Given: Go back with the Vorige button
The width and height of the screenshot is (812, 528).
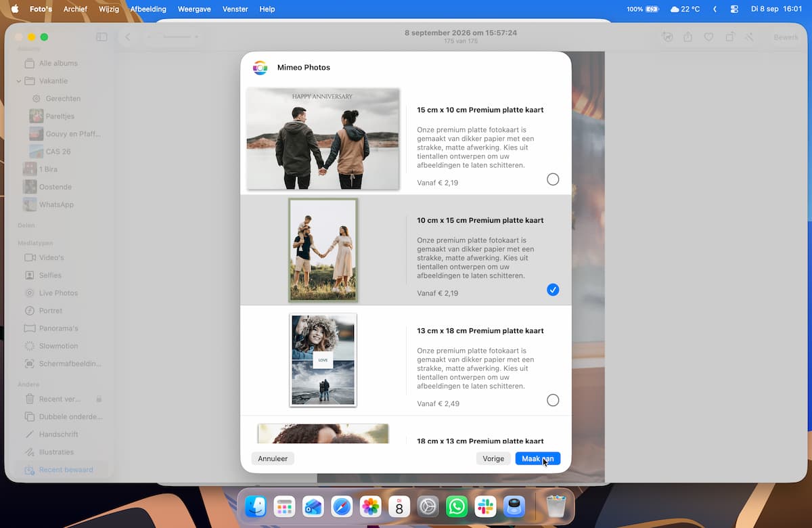Looking at the screenshot, I should pos(493,458).
